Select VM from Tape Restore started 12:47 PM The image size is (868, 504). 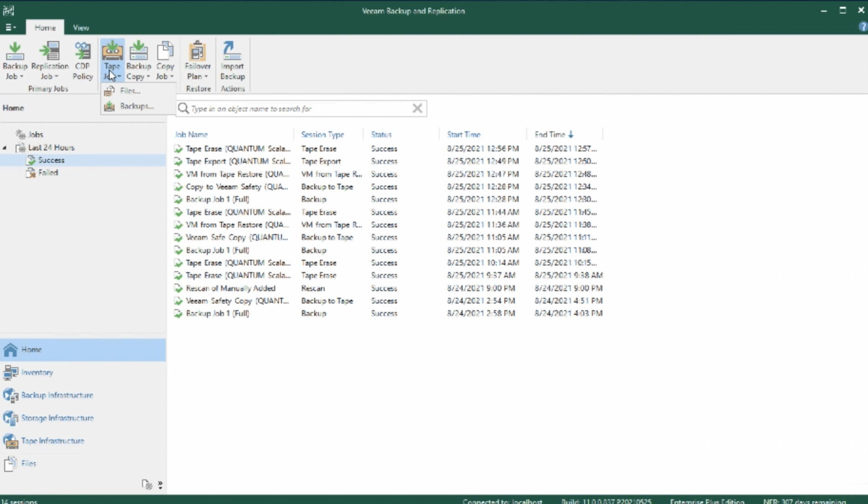click(388, 174)
